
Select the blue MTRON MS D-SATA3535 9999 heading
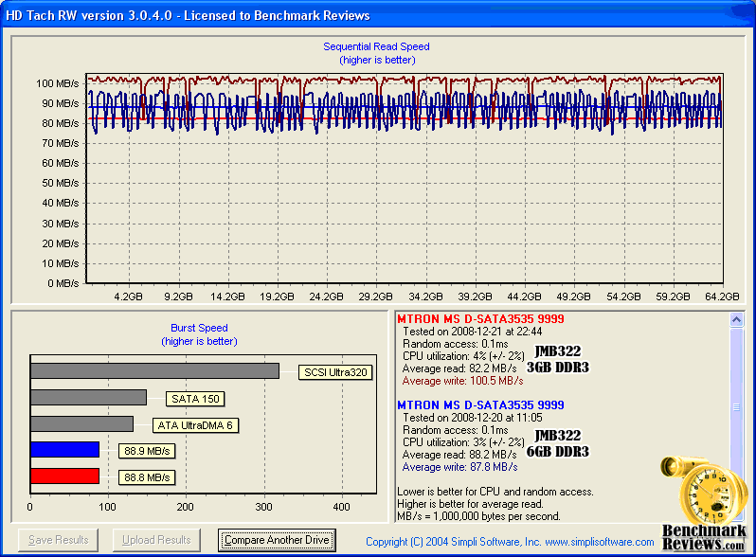tap(480, 405)
